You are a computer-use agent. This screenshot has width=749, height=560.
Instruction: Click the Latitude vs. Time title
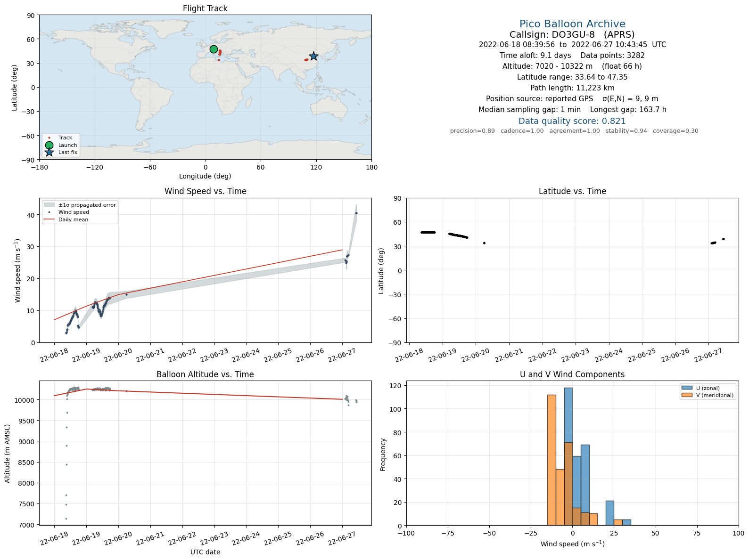click(x=572, y=191)
